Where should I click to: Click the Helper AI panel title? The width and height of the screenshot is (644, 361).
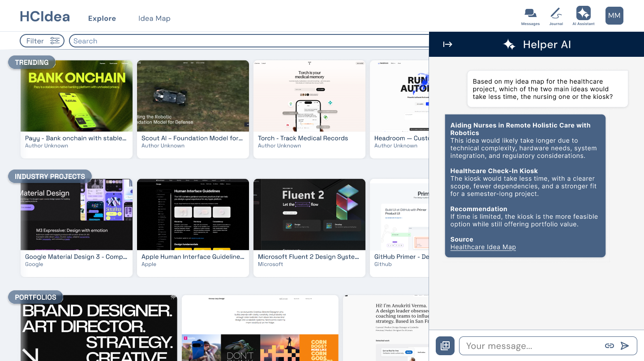pos(547,44)
